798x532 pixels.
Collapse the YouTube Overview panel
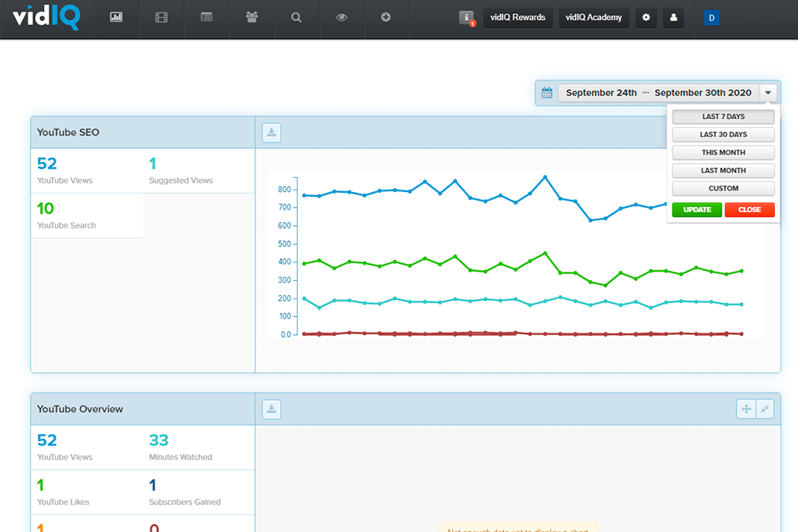click(765, 409)
